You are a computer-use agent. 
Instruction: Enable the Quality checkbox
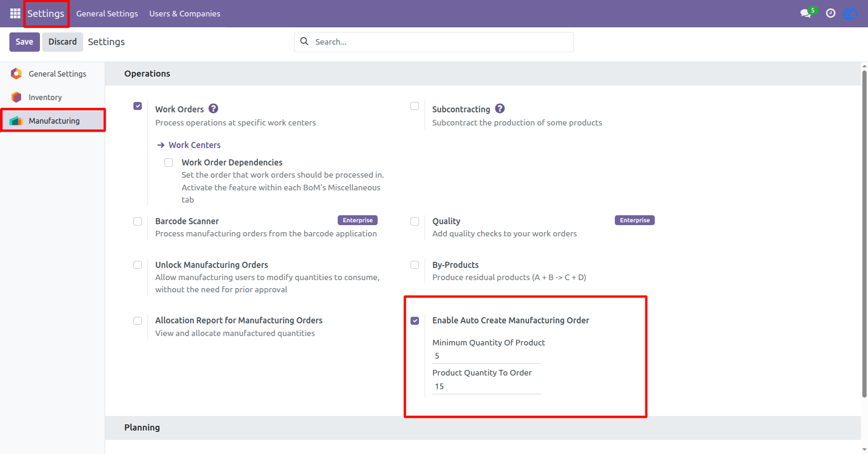click(x=415, y=221)
